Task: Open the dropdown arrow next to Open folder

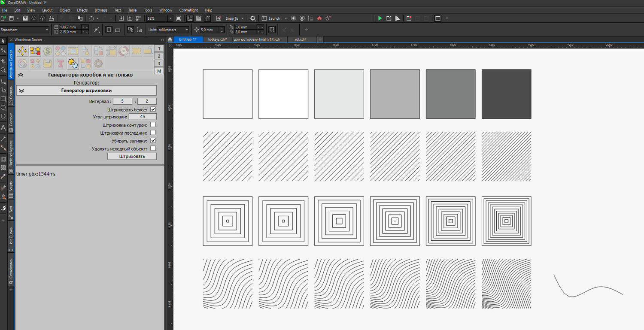Action: (17, 18)
